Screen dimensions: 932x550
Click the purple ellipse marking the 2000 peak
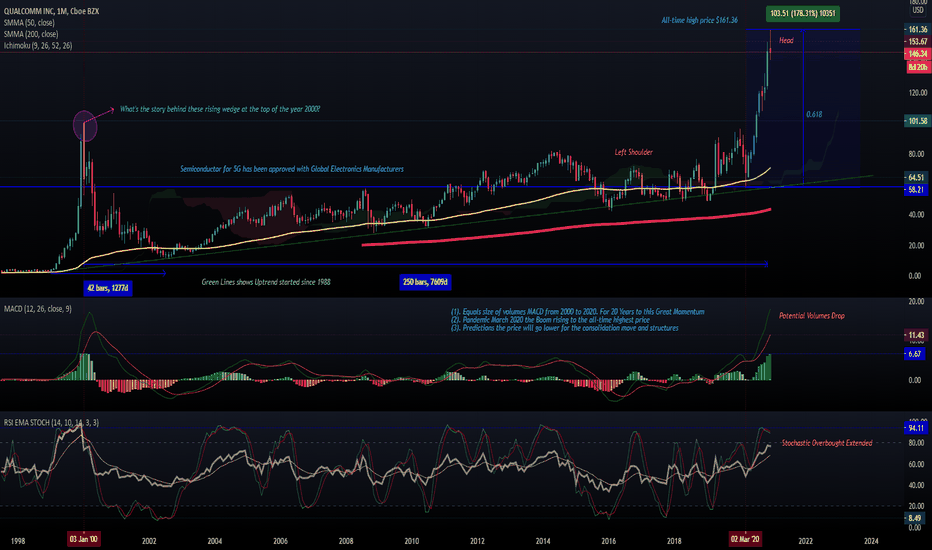(84, 125)
